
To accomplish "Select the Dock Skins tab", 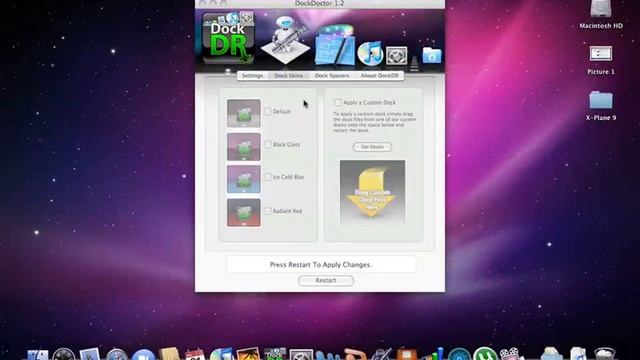I will pyautogui.click(x=288, y=76).
